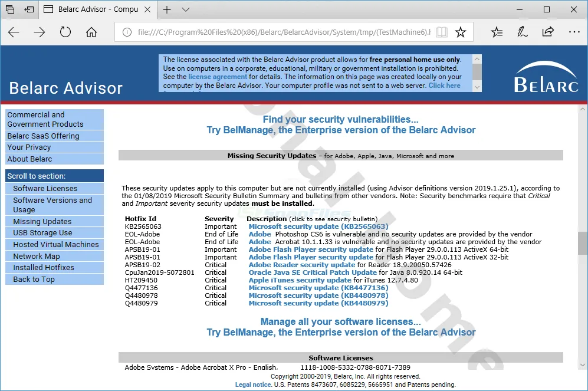Open the Settings and more ellipsis menu
Viewport: 588px width, 391px height.
574,32
